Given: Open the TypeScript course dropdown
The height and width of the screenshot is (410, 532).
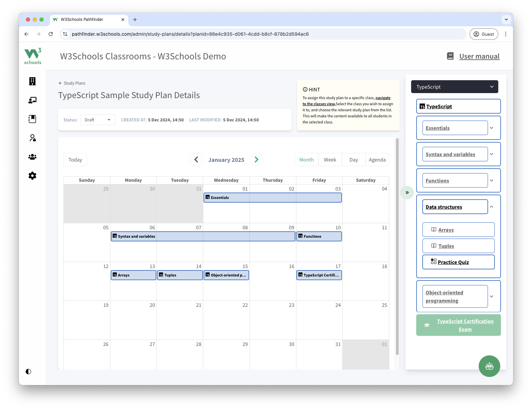Looking at the screenshot, I should (454, 87).
